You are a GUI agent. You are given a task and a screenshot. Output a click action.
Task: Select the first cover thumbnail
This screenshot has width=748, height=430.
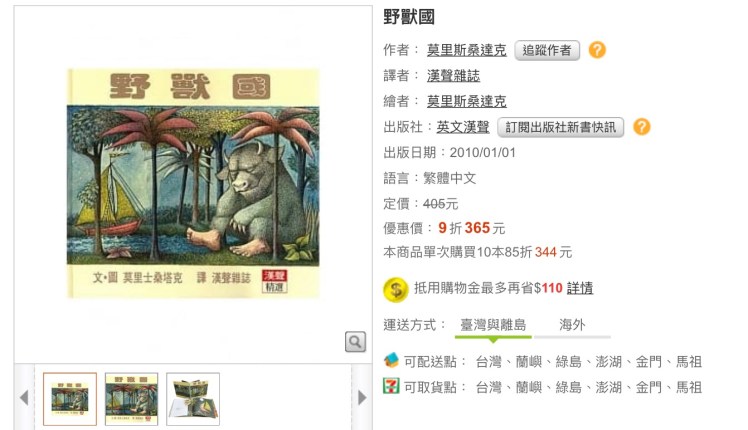coord(70,399)
